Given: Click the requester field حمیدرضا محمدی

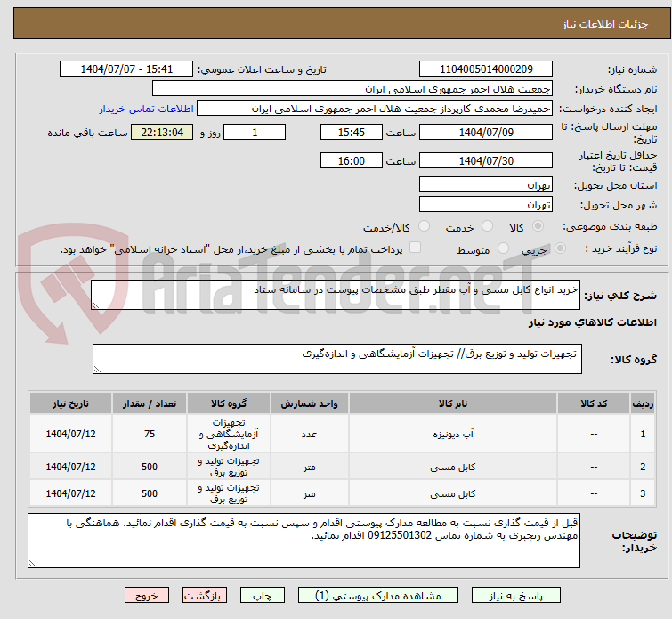Looking at the screenshot, I should [x=375, y=109].
